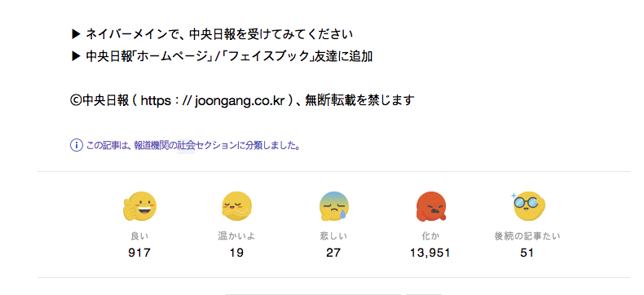The height and width of the screenshot is (295, 644).
Task: React with the 温かいよ blushing emoji
Action: (x=236, y=207)
